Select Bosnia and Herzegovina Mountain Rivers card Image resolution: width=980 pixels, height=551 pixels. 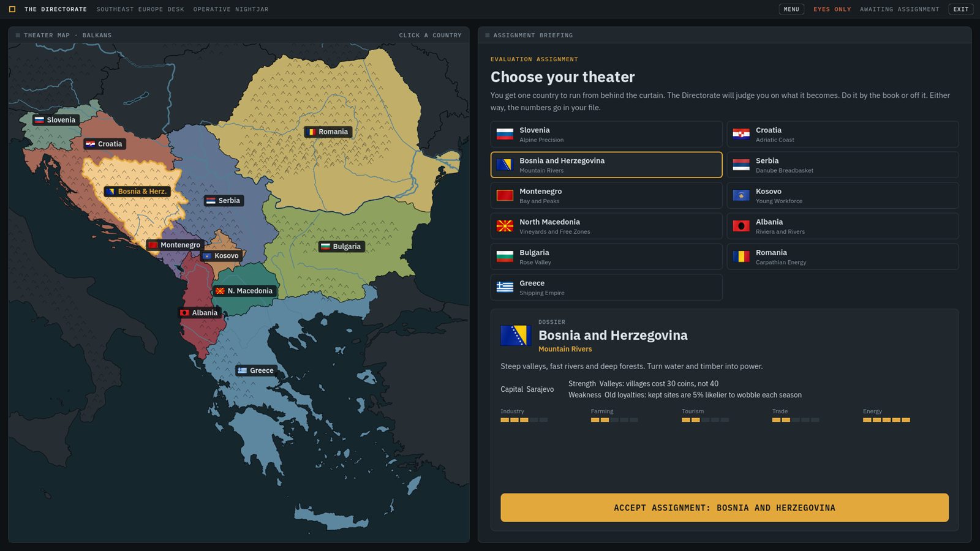click(606, 165)
